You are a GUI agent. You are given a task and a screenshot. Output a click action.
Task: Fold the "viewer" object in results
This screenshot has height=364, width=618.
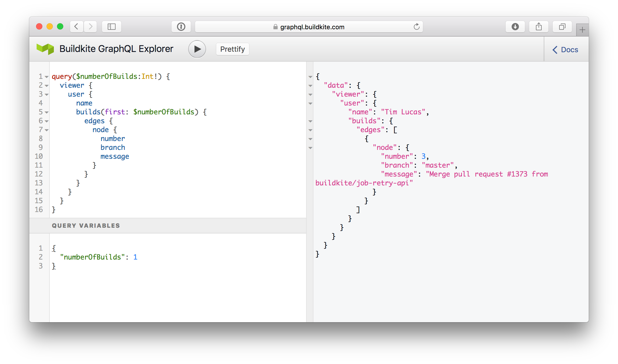[310, 95]
